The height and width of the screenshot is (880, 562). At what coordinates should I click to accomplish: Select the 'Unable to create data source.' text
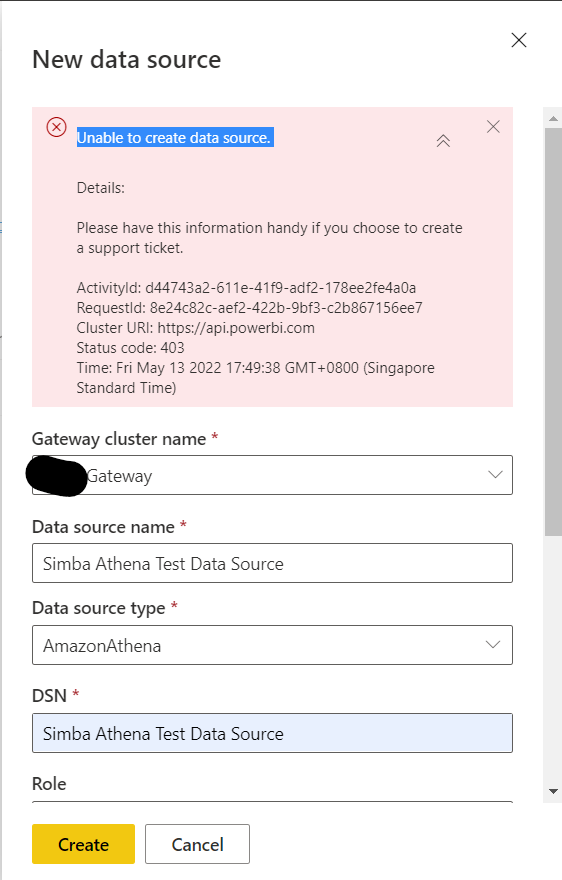click(x=175, y=138)
